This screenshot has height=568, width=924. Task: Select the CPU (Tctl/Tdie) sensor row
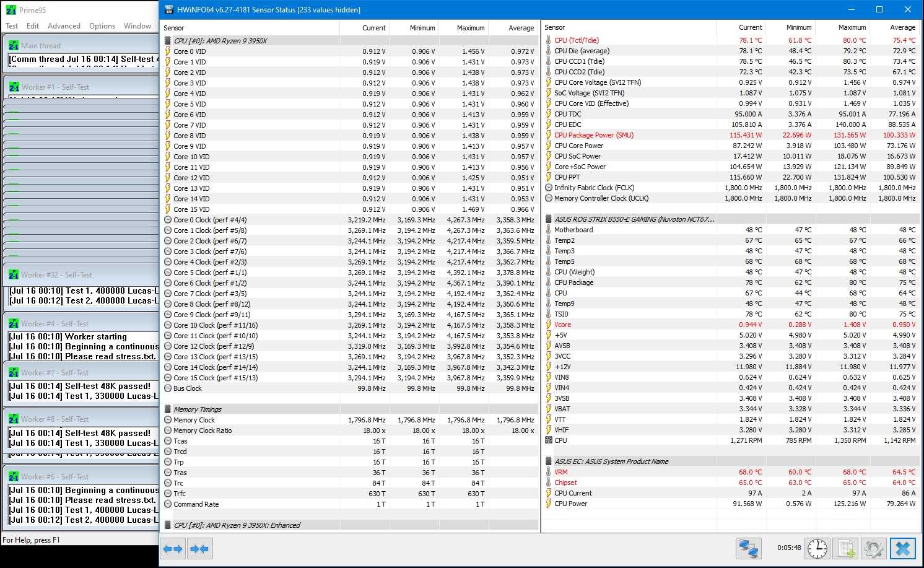(576, 40)
